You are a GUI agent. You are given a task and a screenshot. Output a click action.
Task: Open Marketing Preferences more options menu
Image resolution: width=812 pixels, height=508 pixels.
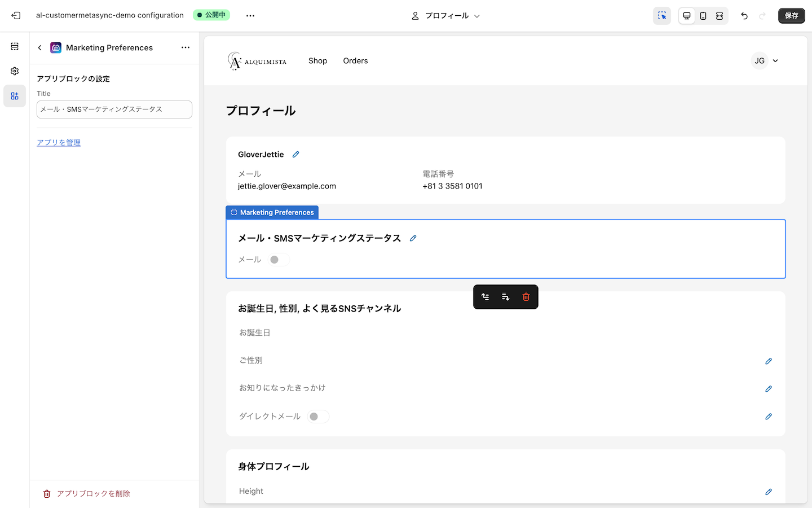point(186,48)
